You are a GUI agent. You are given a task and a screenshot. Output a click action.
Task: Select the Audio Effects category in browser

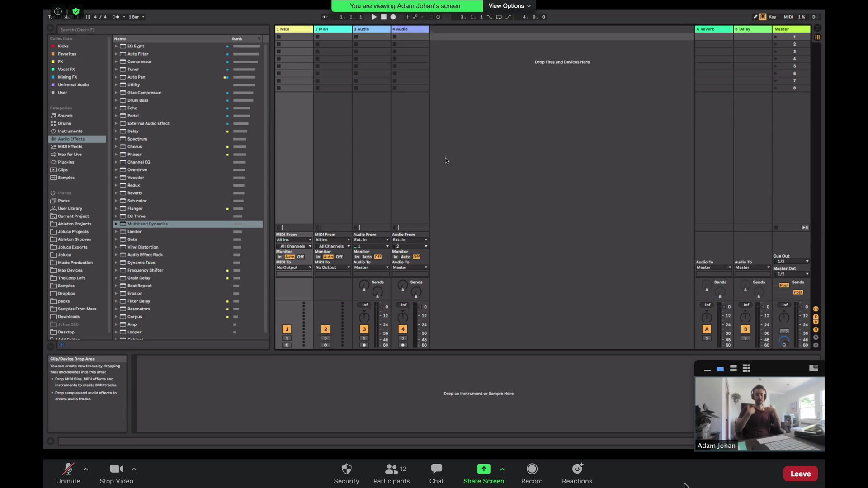click(71, 139)
